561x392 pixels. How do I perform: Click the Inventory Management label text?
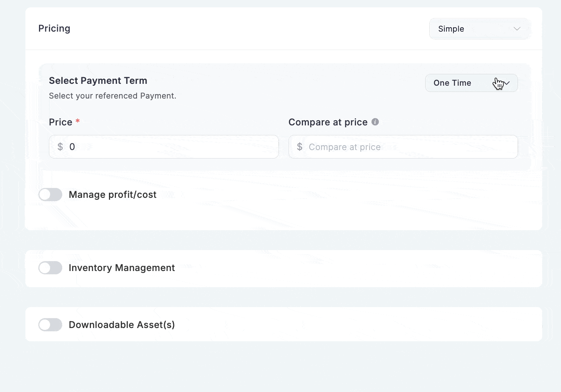121,268
